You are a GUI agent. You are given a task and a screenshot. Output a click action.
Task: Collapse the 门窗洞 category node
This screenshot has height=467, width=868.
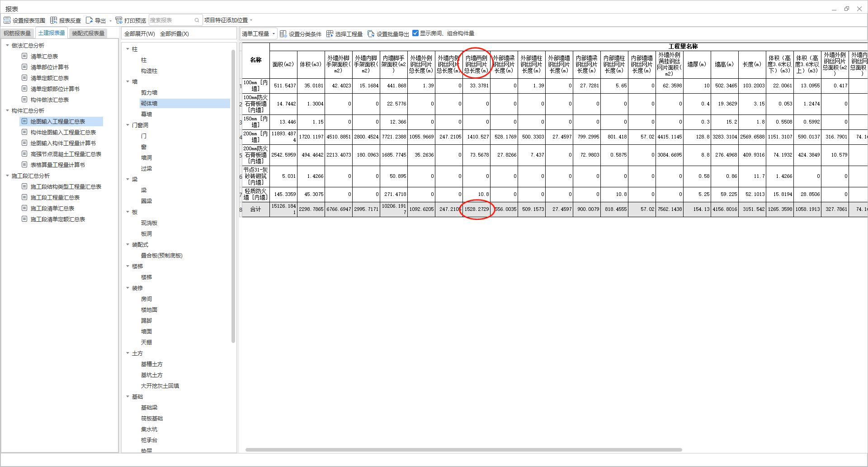click(127, 125)
